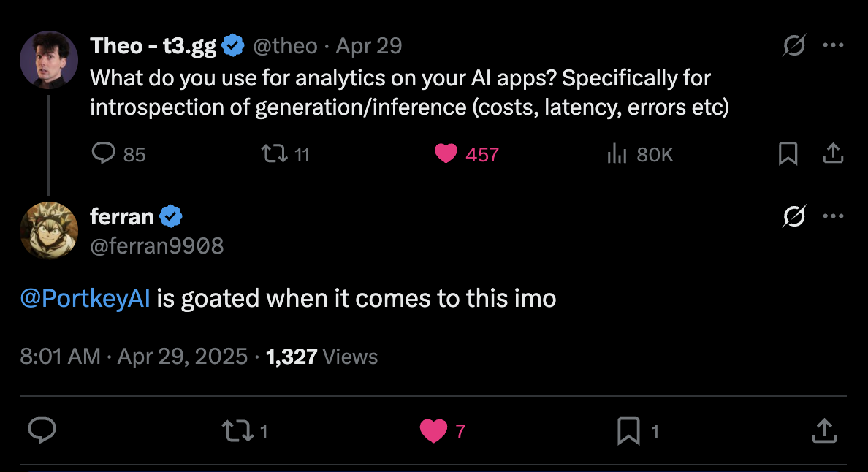Open Grok icon on Theo's tweet
Viewport: 868px width, 472px height.
(794, 46)
